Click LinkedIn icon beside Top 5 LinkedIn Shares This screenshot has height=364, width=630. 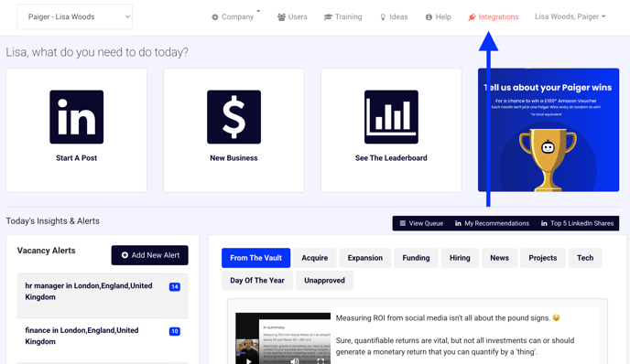(x=544, y=223)
